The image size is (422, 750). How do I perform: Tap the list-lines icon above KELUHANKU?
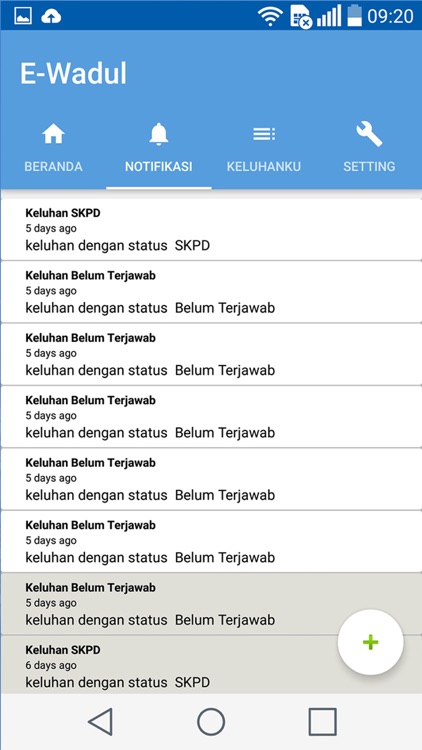(264, 134)
